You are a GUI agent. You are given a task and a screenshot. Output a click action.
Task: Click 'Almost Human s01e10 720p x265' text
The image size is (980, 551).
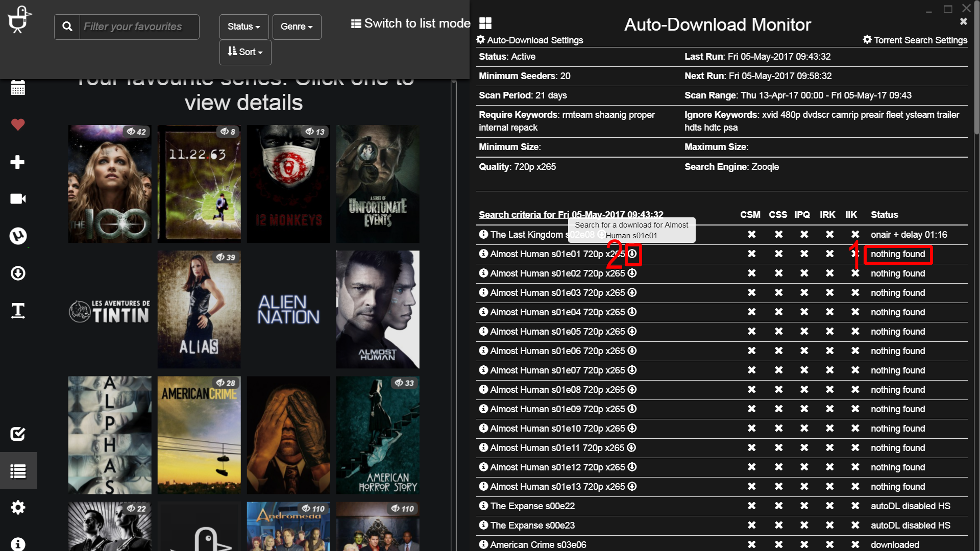point(557,429)
